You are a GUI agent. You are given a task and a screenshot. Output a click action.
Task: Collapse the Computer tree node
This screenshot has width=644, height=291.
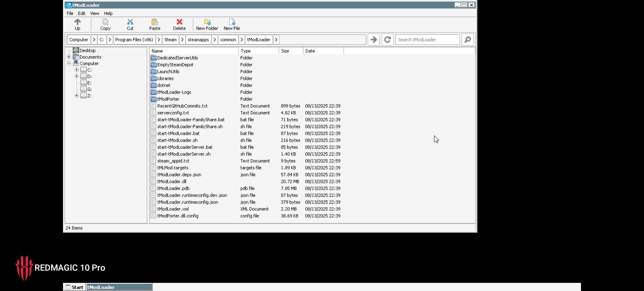[69, 63]
